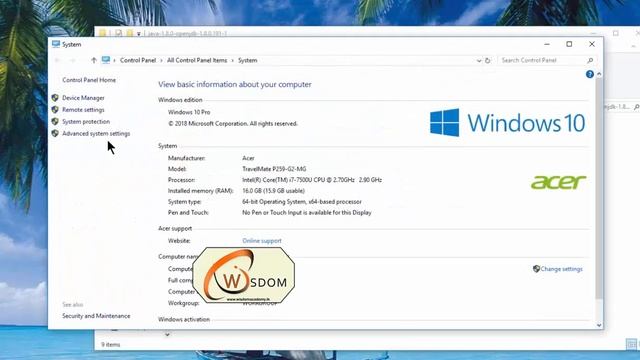
Task: Select manufacturer value 'Acer'
Action: (x=248, y=158)
